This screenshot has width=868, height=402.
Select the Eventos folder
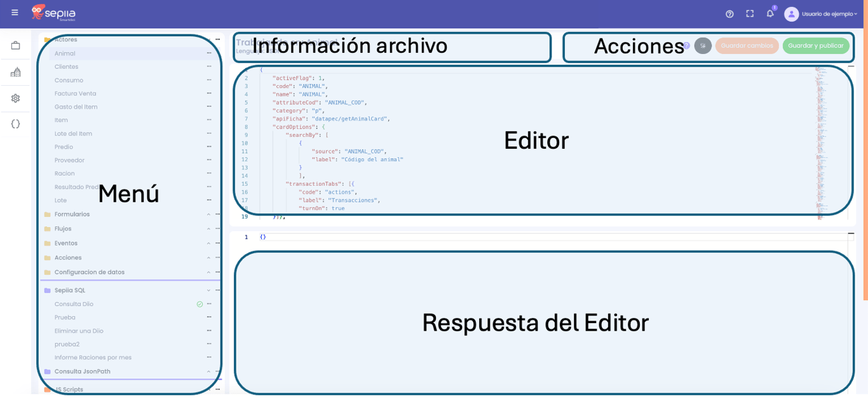click(x=66, y=243)
